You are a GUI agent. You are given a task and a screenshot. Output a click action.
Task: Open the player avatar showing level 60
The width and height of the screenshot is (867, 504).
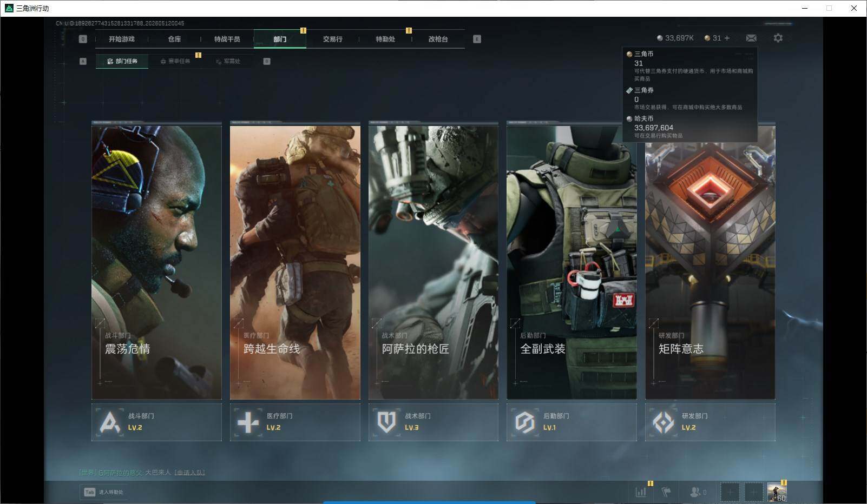point(777,492)
